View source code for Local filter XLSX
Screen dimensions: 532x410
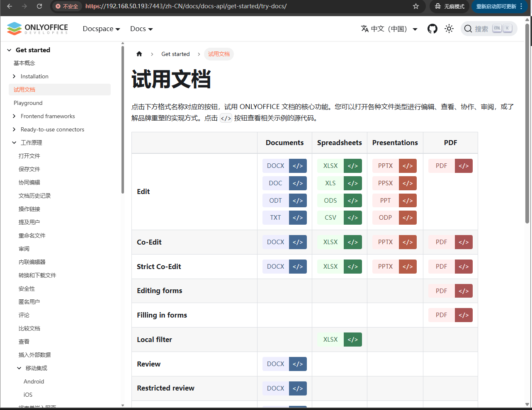click(x=353, y=340)
